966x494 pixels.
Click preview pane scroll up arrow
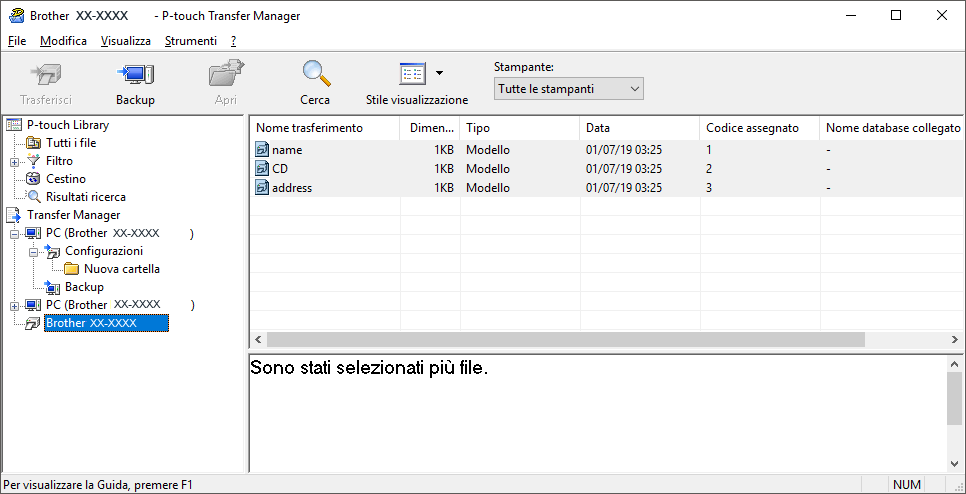(954, 365)
